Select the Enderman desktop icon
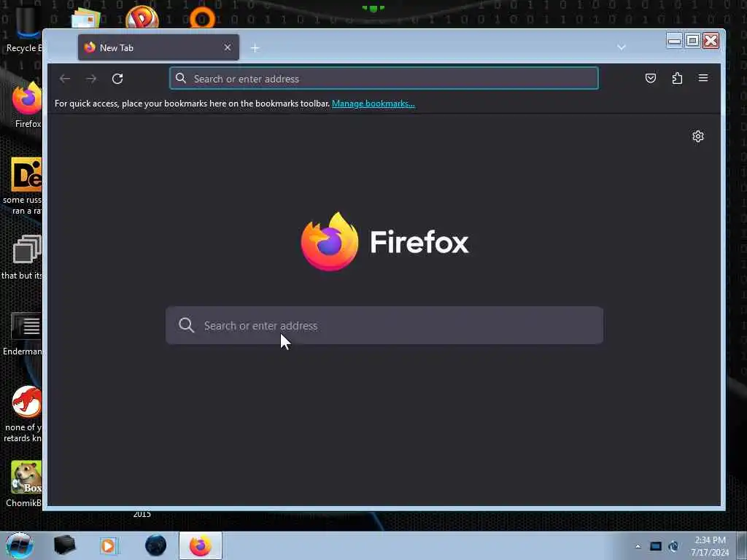This screenshot has width=747, height=560. point(23,333)
